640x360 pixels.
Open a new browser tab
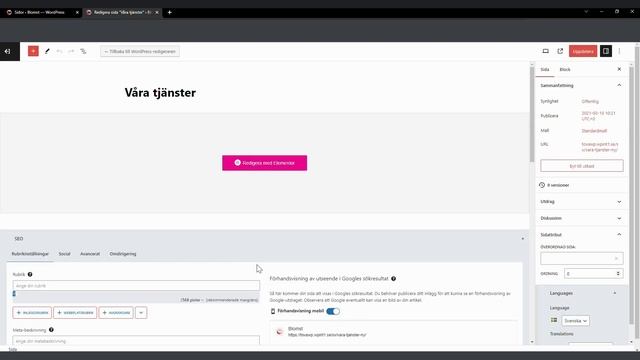point(169,12)
